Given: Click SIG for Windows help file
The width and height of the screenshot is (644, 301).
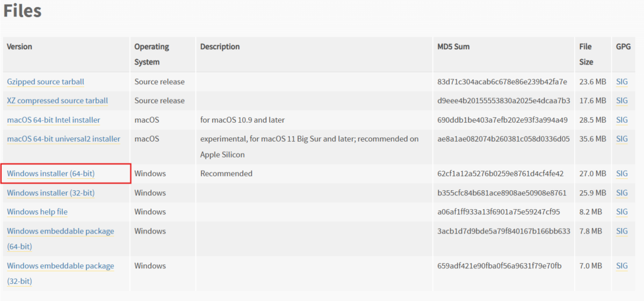Looking at the screenshot, I should point(622,212).
